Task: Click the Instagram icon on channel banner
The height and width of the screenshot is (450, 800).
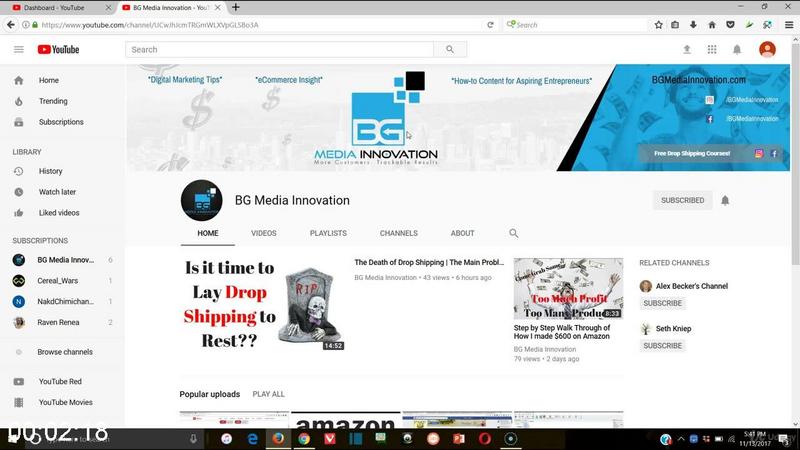Action: tap(759, 154)
